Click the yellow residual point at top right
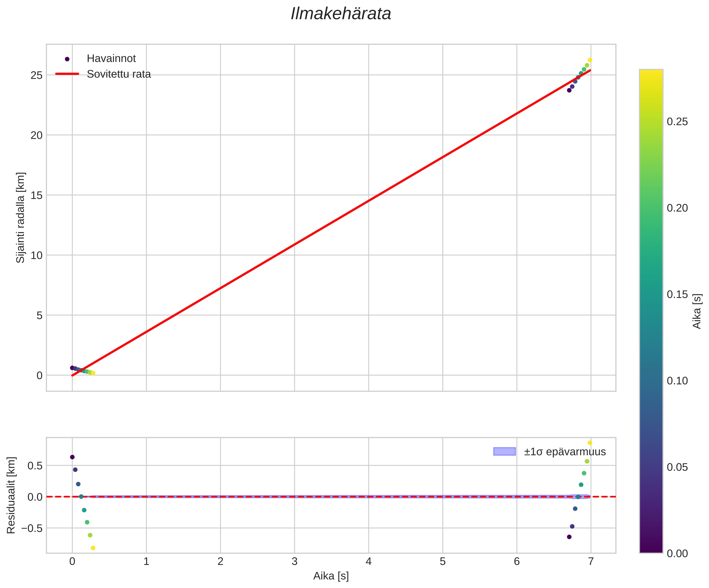 pyautogui.click(x=590, y=442)
